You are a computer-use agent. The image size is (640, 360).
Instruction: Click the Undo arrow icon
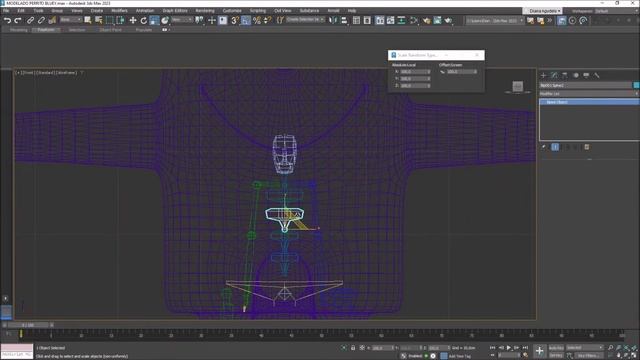click(7, 20)
